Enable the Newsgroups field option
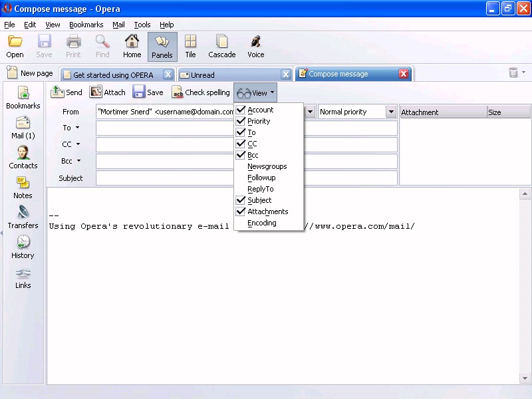 267,166
